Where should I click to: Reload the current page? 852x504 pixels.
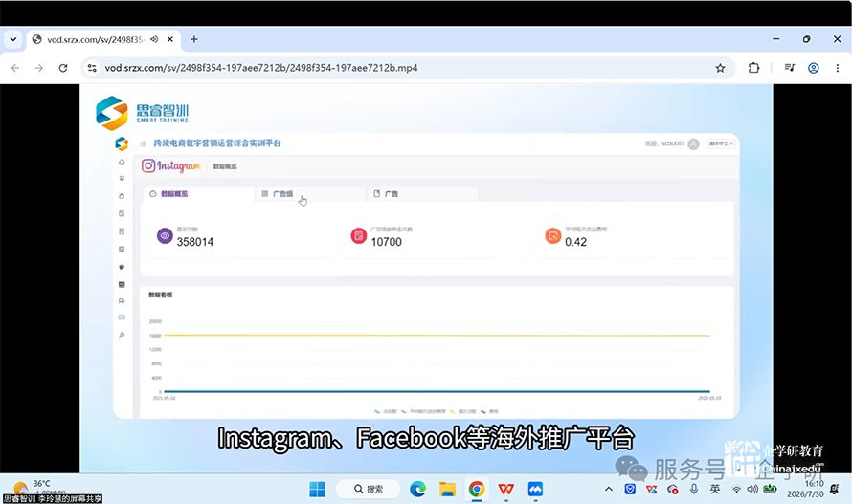point(63,68)
